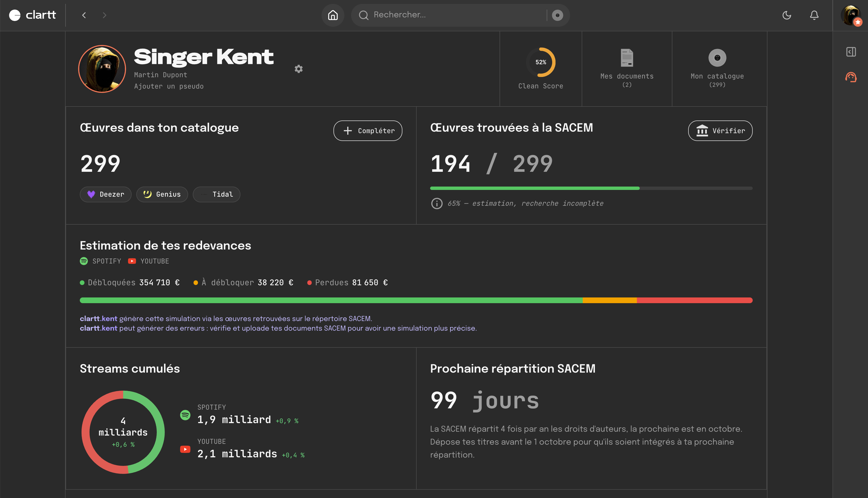Image resolution: width=868 pixels, height=498 pixels.
Task: Select the Genius chip
Action: [162, 194]
